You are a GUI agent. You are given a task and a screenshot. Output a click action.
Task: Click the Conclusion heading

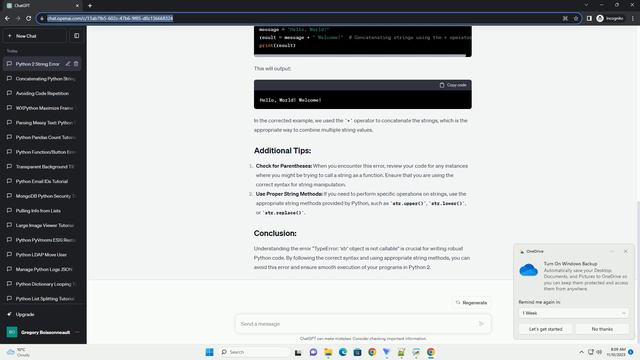275,233
